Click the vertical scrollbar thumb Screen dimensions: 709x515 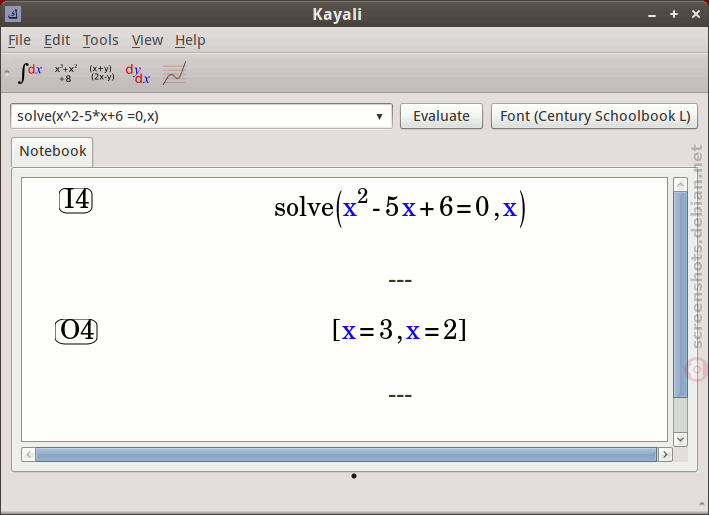click(x=680, y=295)
